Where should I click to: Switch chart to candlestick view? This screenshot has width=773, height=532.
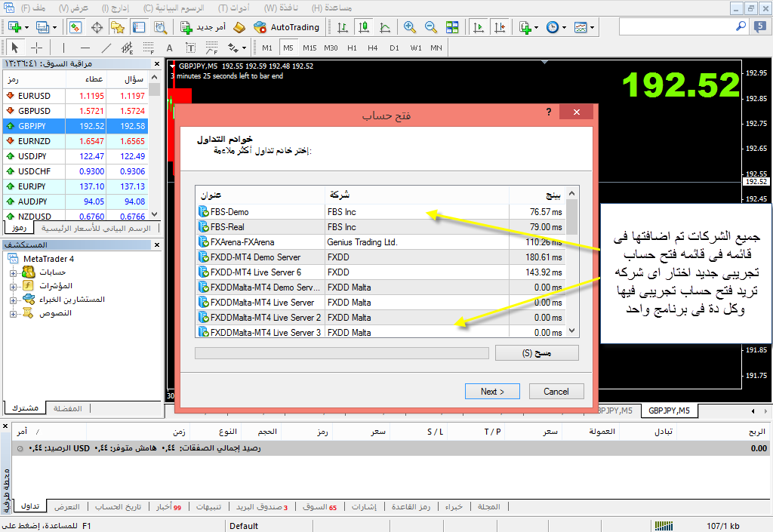[x=364, y=27]
